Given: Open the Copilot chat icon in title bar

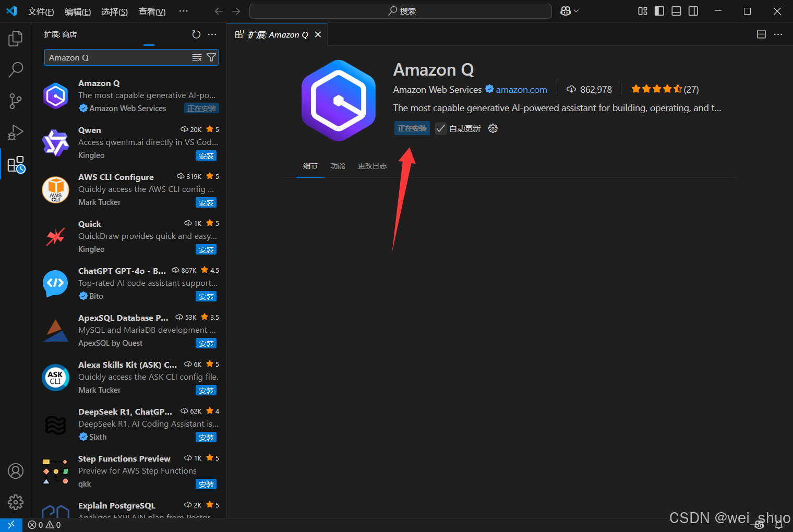Looking at the screenshot, I should click(x=566, y=11).
